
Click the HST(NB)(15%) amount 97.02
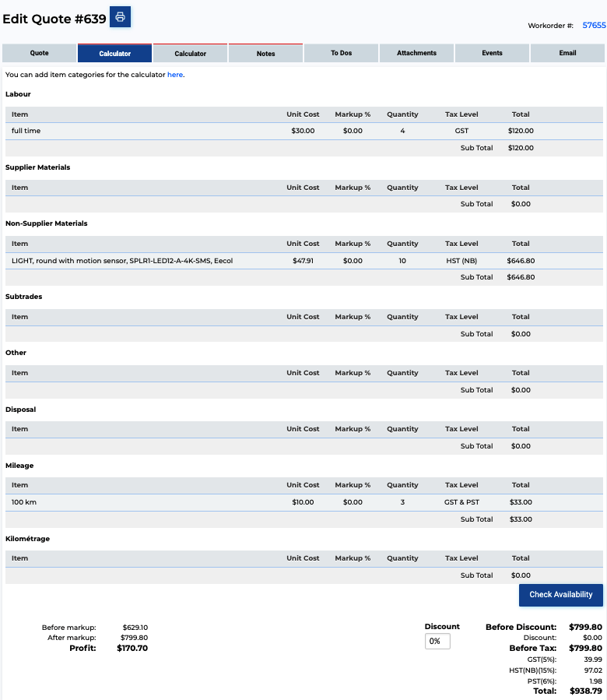tap(593, 670)
